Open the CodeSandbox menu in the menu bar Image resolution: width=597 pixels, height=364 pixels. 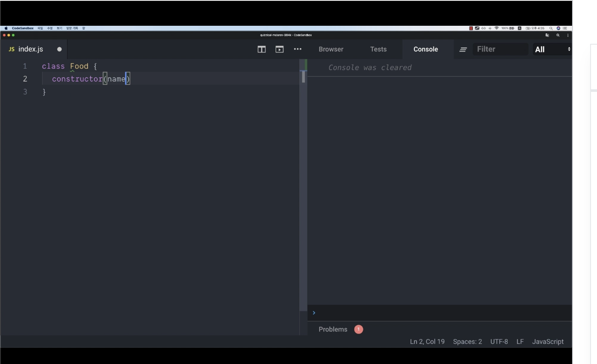(x=23, y=28)
